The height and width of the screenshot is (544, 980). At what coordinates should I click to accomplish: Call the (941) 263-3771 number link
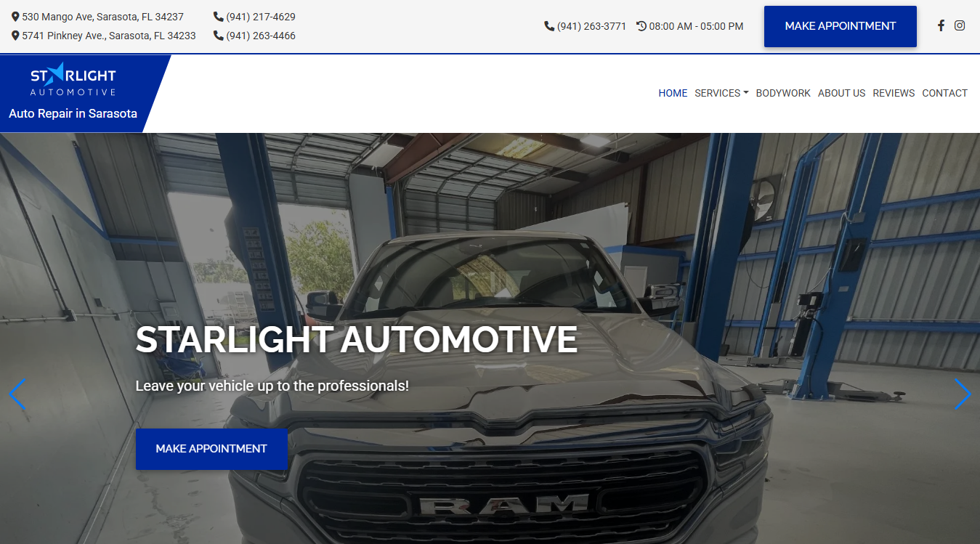coord(591,26)
